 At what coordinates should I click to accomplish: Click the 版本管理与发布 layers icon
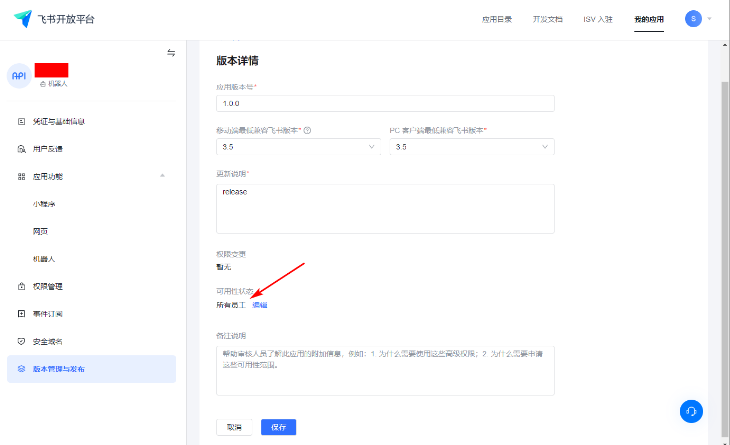pyautogui.click(x=21, y=369)
